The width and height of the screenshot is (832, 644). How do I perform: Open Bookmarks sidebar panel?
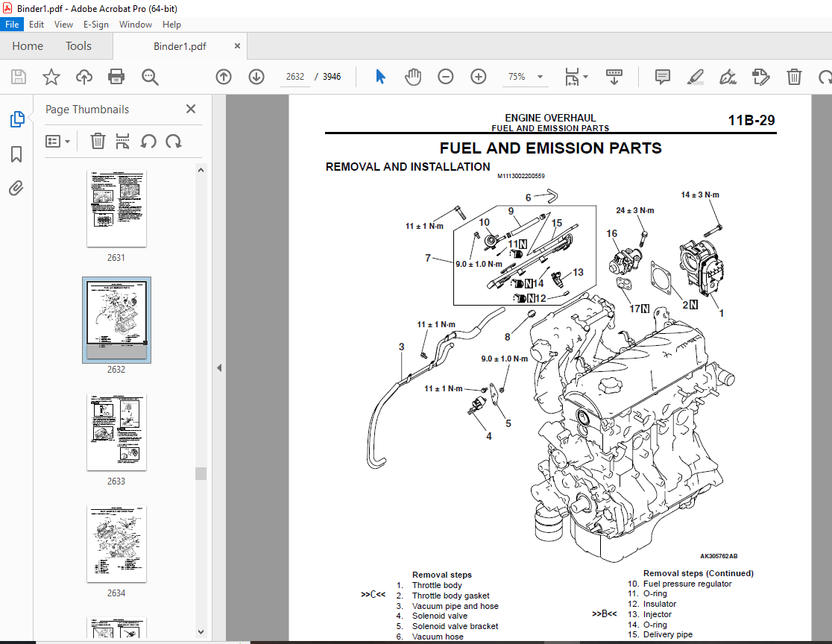pyautogui.click(x=16, y=154)
